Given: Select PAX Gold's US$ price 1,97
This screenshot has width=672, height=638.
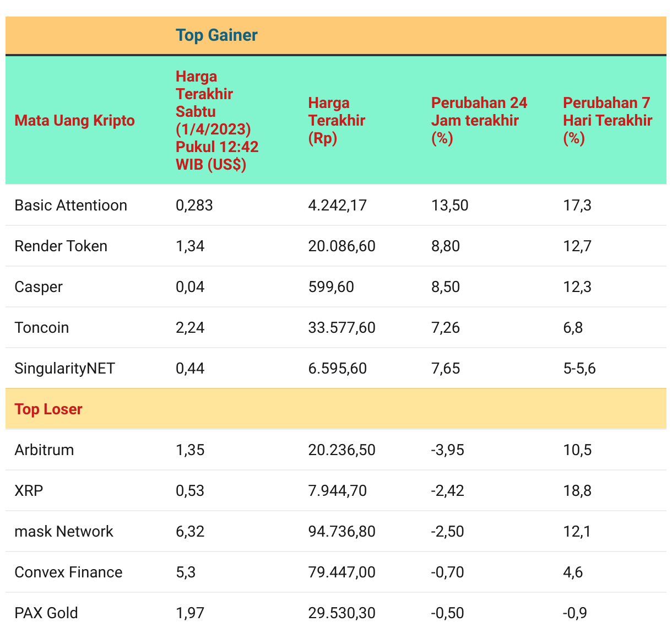Looking at the screenshot, I should [x=190, y=613].
